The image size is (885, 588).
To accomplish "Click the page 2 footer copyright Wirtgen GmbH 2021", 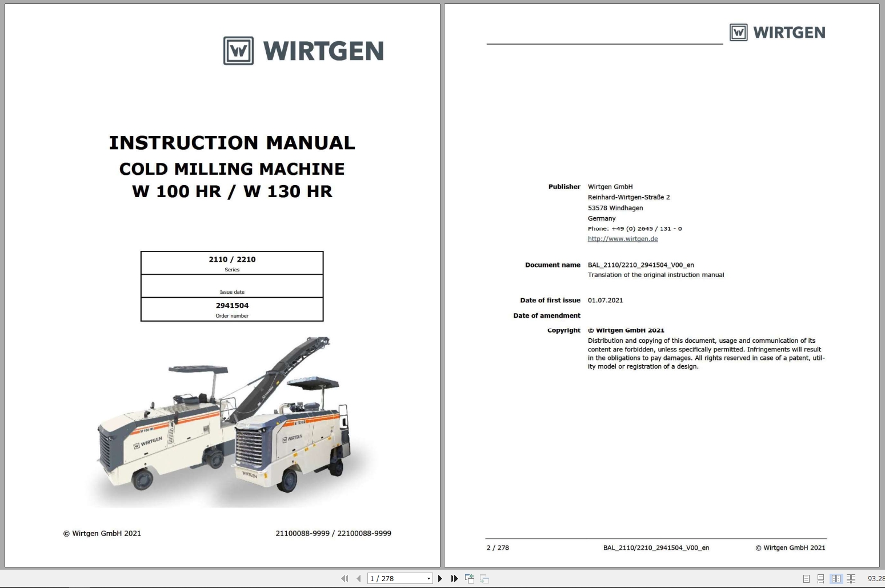I will tap(790, 547).
